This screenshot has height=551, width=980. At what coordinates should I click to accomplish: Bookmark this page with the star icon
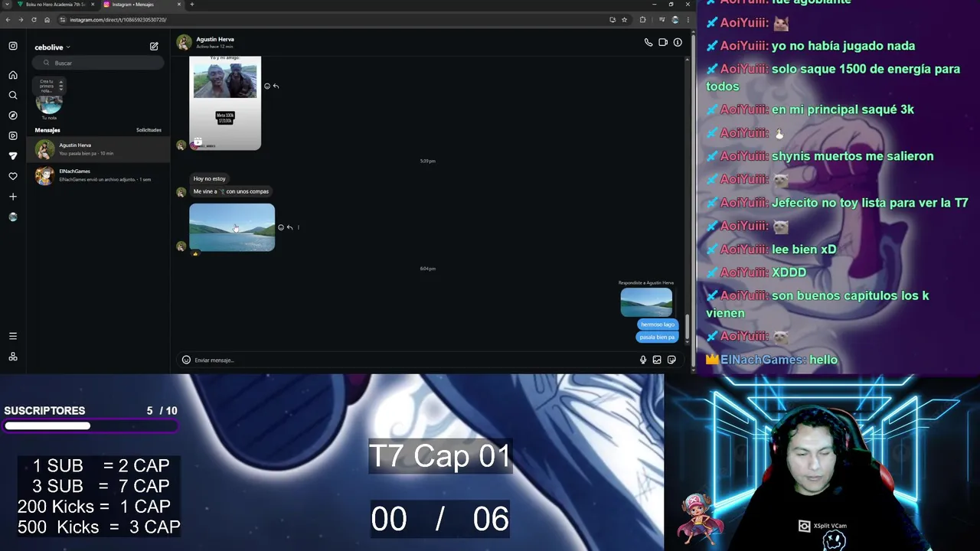coord(624,19)
